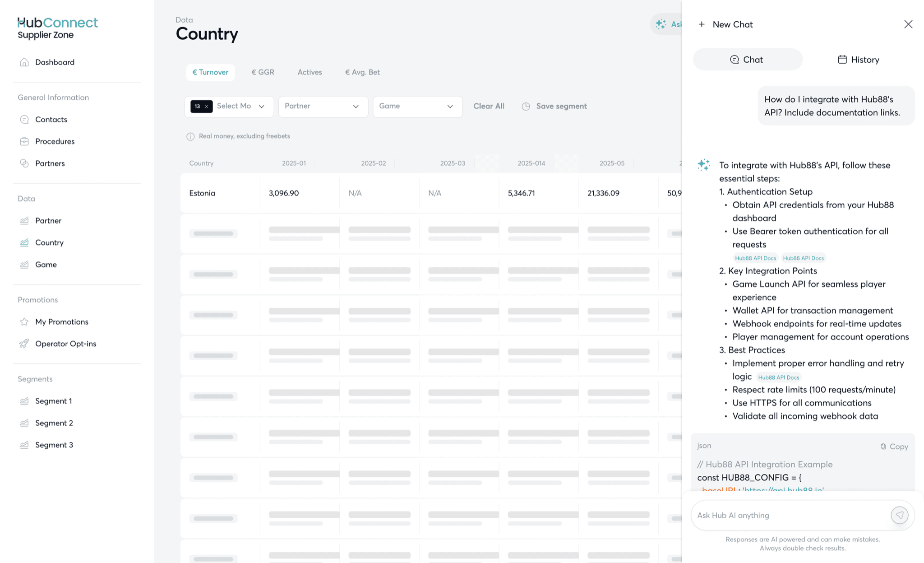Click the HubConnect Supplier Zone logo
Screen dimensions: 924x563
pyautogui.click(x=58, y=28)
